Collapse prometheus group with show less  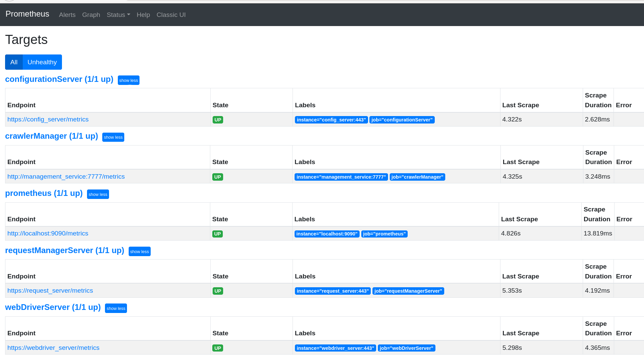tap(98, 194)
